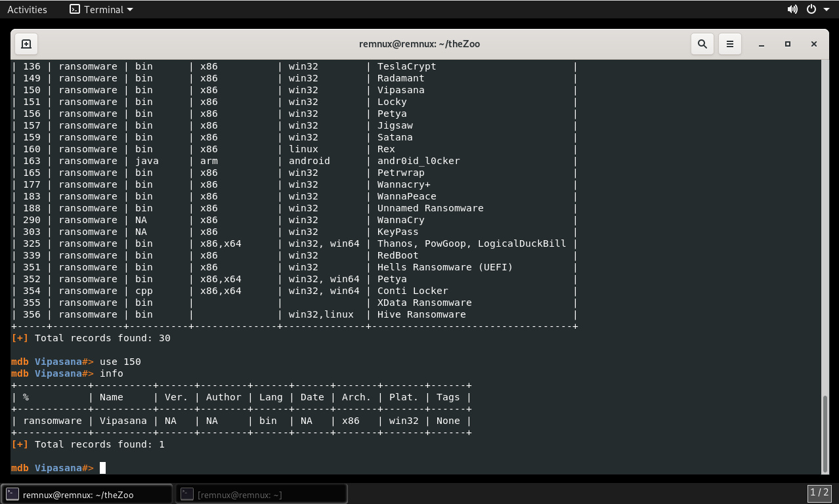Click the terminal vertical scrollbar thumb
The width and height of the screenshot is (839, 504).
click(x=825, y=433)
